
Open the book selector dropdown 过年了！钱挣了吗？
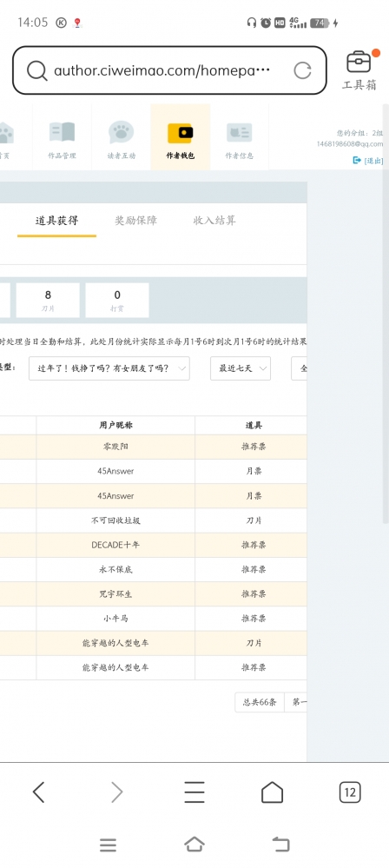[x=109, y=368]
